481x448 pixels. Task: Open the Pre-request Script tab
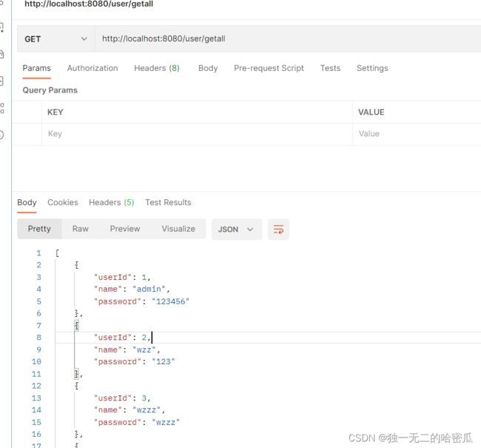point(269,68)
